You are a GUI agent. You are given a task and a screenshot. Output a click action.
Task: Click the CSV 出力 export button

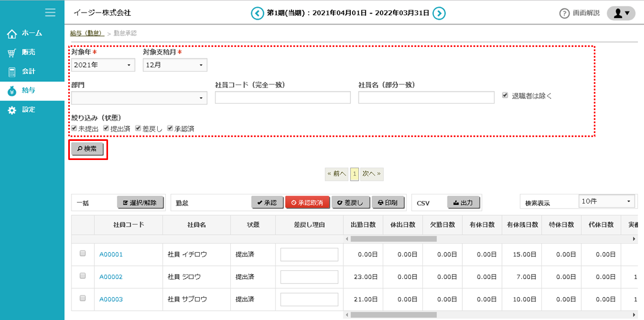pyautogui.click(x=463, y=203)
